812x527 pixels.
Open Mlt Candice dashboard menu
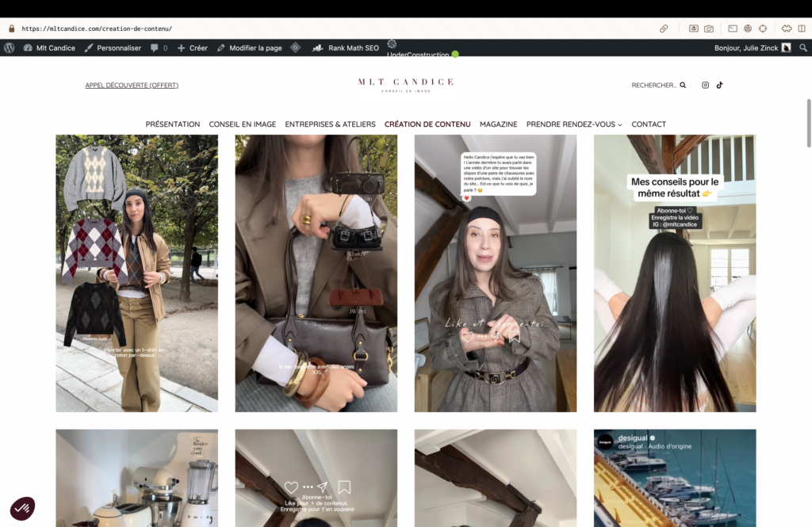pos(49,48)
